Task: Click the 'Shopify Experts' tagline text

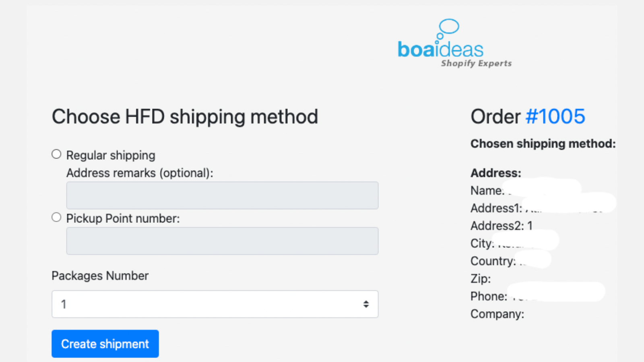Action: coord(476,63)
